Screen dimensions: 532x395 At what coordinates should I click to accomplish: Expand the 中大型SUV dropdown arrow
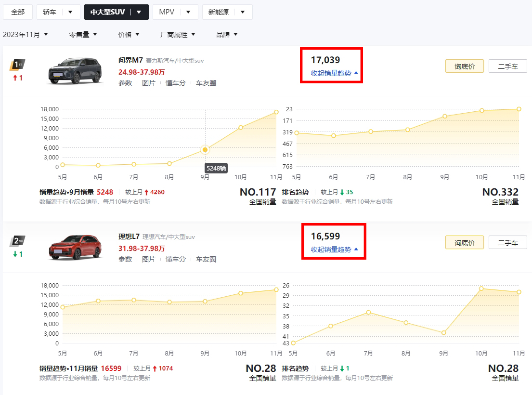[139, 12]
